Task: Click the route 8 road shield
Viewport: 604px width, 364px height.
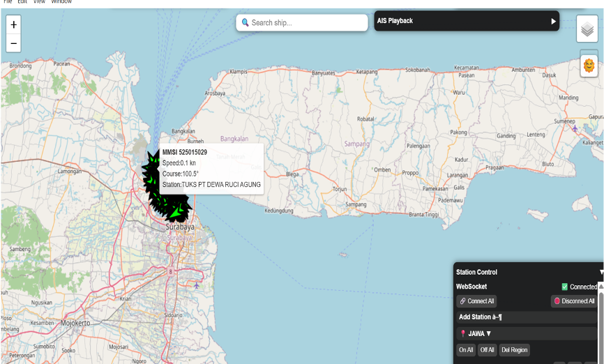Action: pos(170,271)
